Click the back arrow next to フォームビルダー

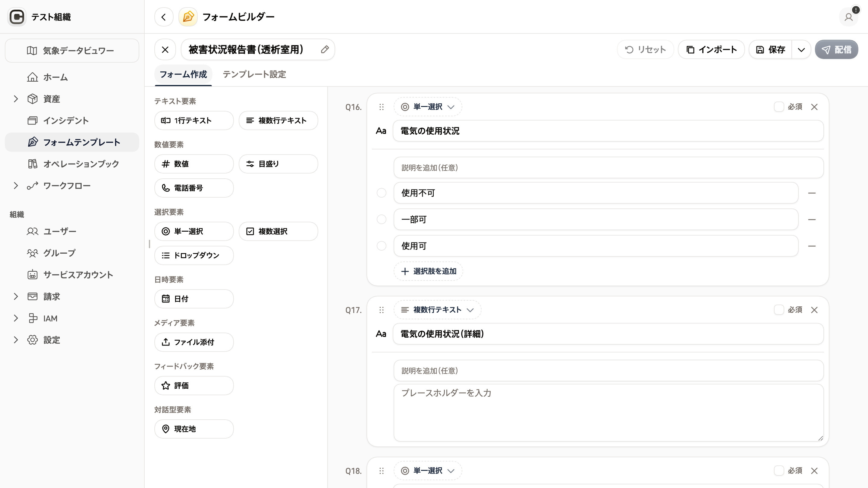click(164, 17)
